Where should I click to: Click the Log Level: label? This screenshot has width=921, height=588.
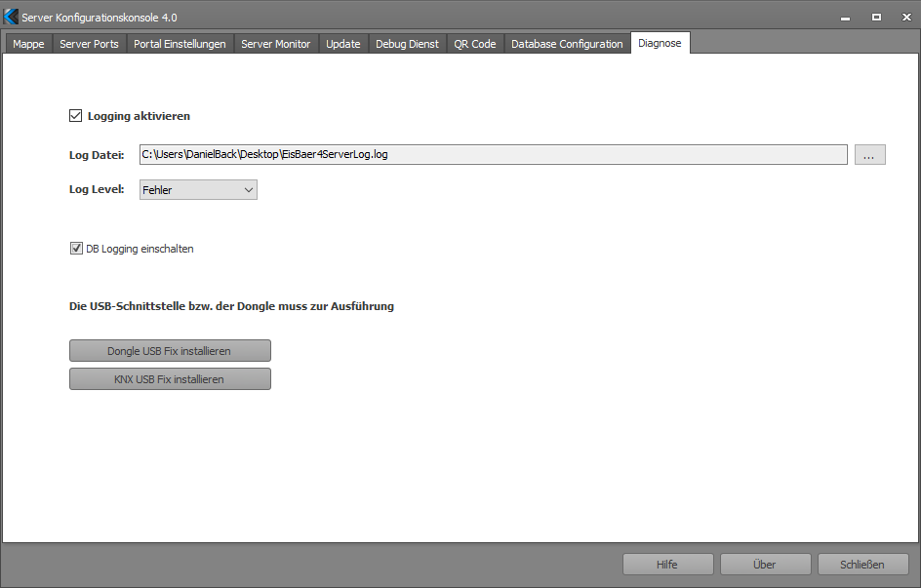point(97,189)
